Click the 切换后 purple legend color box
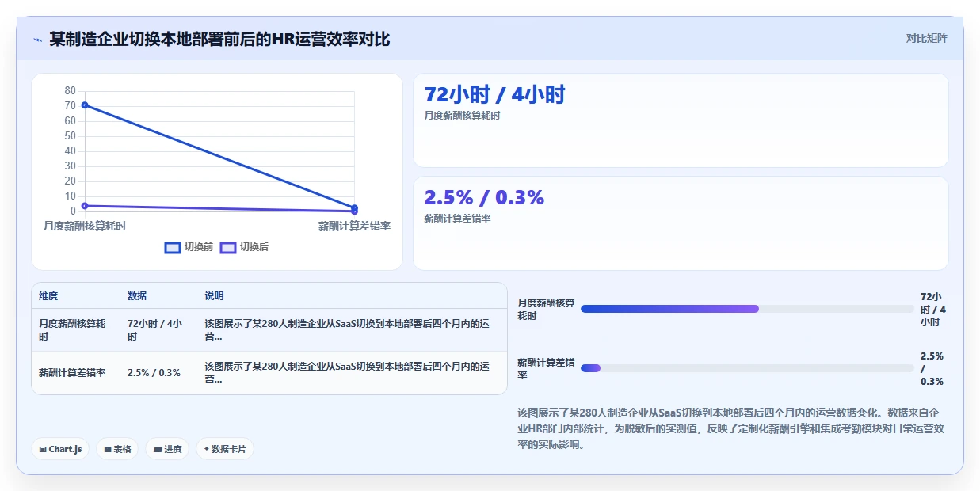The image size is (980, 491). pos(228,247)
